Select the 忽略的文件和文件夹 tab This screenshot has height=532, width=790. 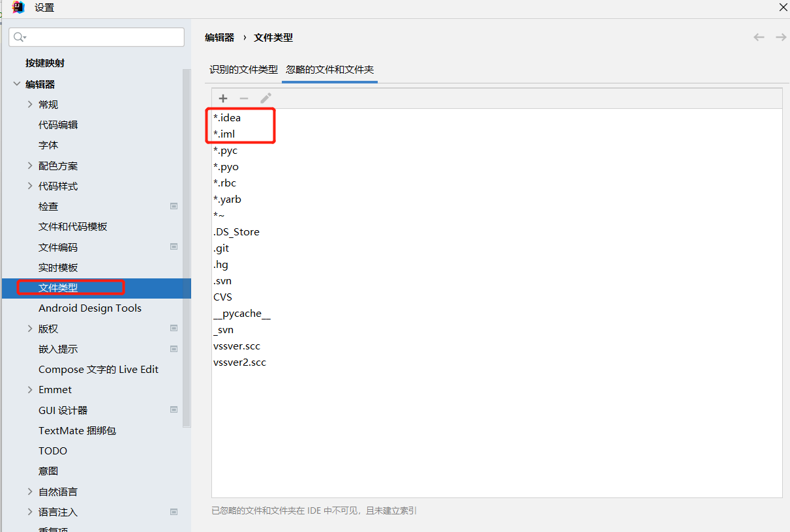pos(329,69)
